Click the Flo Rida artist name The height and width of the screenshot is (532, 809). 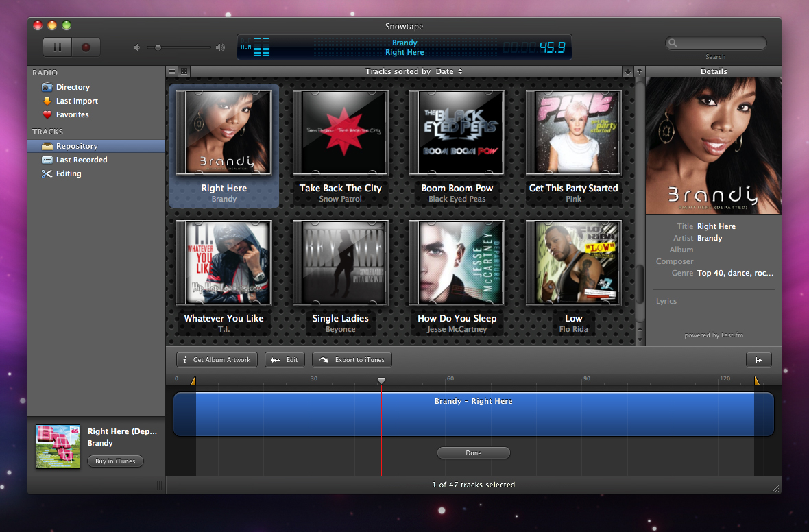[x=574, y=329]
